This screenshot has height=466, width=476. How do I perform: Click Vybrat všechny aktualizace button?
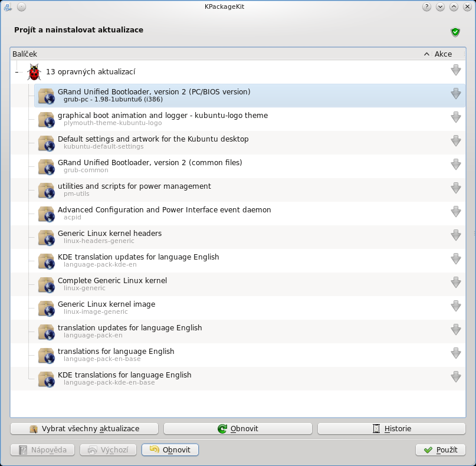click(x=84, y=429)
